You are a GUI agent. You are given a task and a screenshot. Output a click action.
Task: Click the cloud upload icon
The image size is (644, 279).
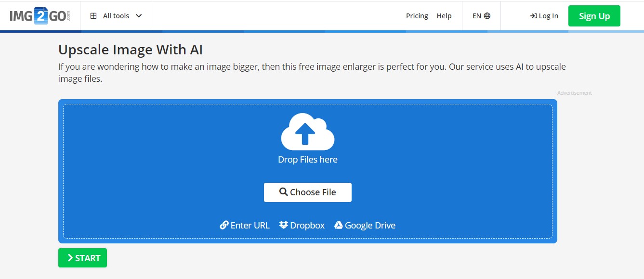(308, 131)
